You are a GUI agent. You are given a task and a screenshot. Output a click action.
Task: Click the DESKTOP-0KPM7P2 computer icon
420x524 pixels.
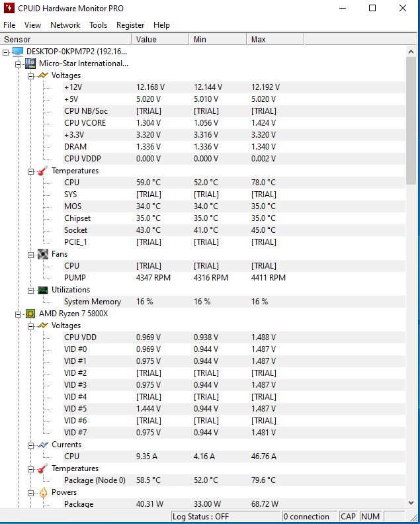(x=18, y=52)
